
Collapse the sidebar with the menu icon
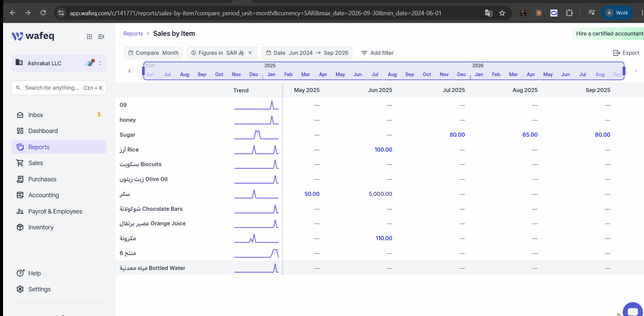click(101, 37)
